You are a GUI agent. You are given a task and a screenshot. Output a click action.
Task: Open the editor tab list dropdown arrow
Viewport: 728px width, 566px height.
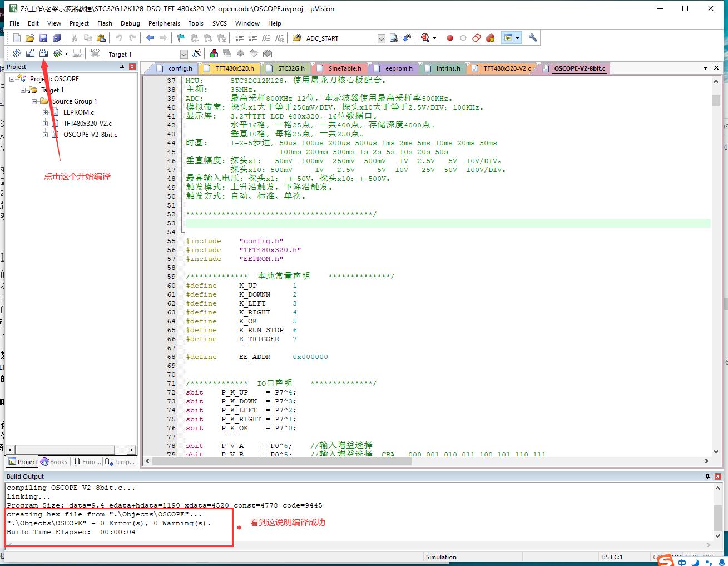(x=706, y=68)
